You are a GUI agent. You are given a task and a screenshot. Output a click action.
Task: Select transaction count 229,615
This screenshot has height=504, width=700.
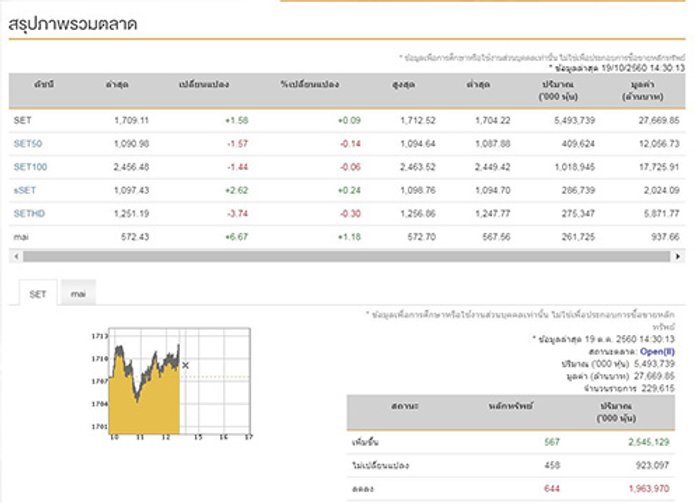point(658,388)
